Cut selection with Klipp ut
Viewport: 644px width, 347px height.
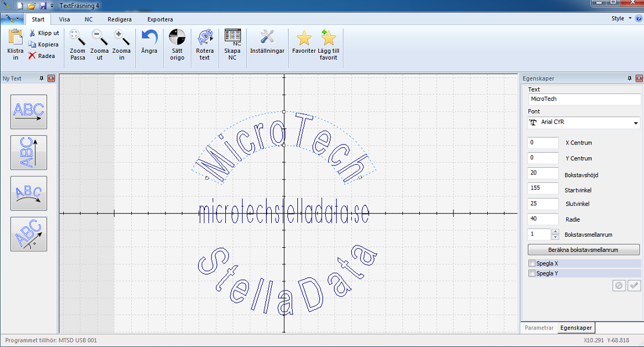click(44, 33)
